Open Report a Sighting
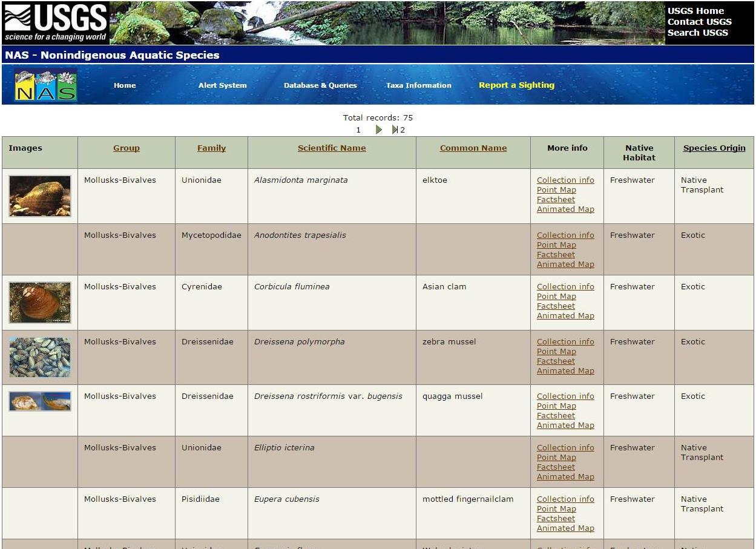This screenshot has width=756, height=549. [516, 85]
